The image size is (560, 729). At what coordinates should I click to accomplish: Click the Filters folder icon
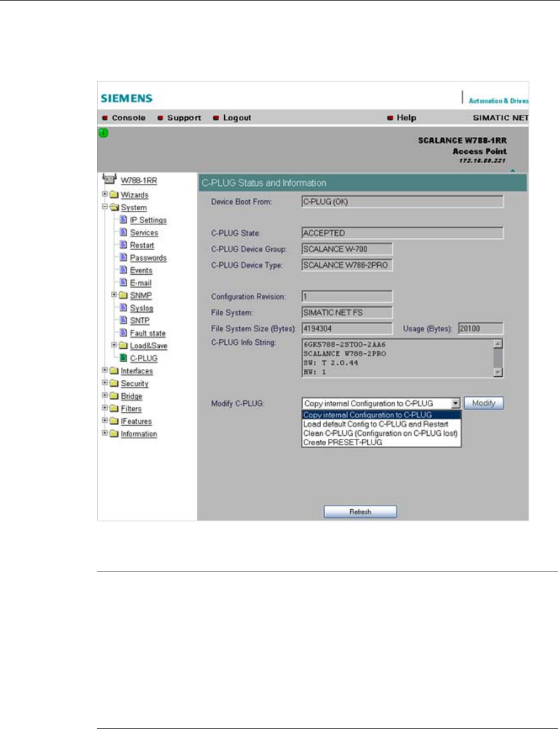pyautogui.click(x=114, y=408)
